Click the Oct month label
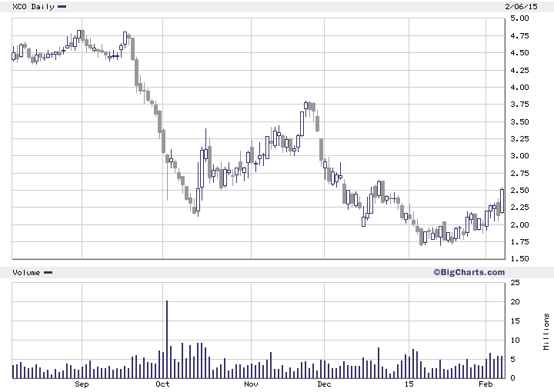 (x=162, y=384)
